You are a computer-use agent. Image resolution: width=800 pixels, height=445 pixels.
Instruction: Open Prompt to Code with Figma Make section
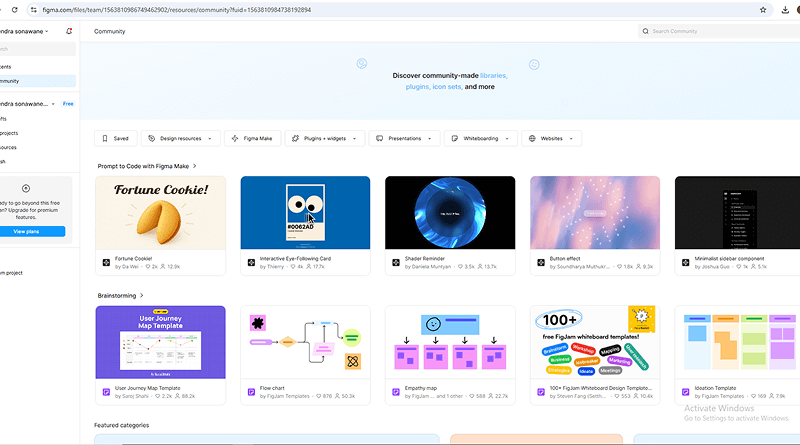click(146, 166)
